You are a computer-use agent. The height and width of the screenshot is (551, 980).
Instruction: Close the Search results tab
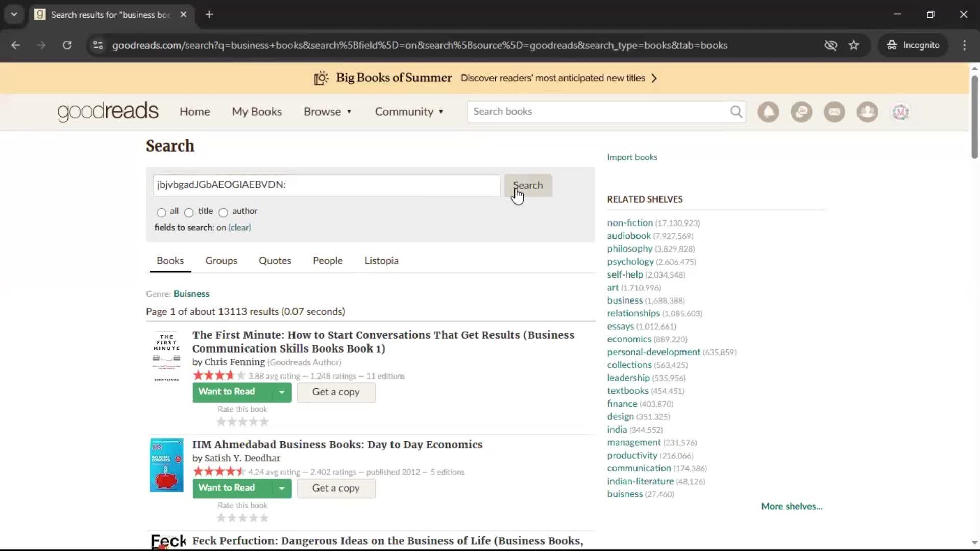183,15
